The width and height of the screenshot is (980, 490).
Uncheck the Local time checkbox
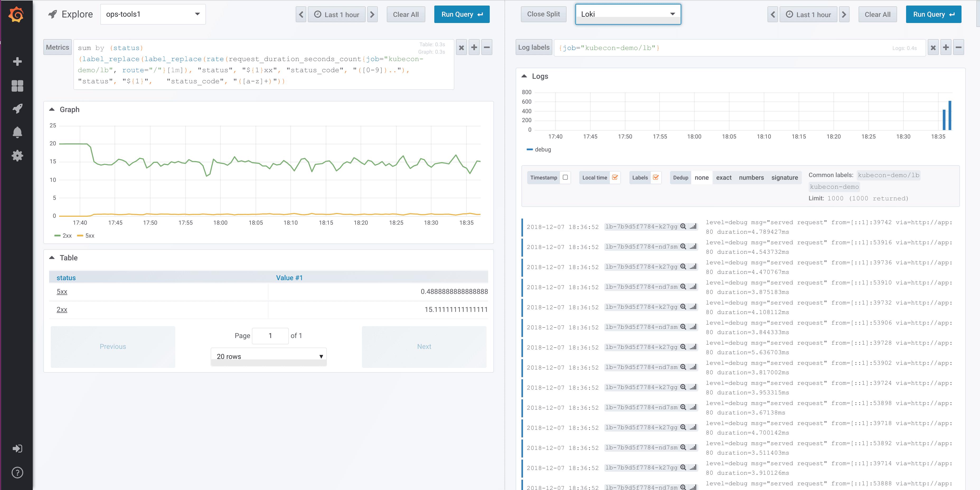pos(615,177)
